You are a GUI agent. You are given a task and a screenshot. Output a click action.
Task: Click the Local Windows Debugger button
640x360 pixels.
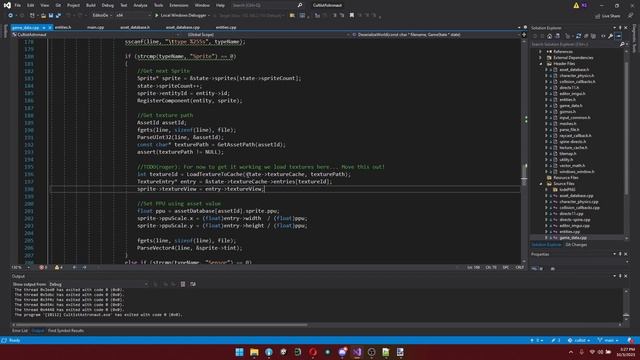181,16
